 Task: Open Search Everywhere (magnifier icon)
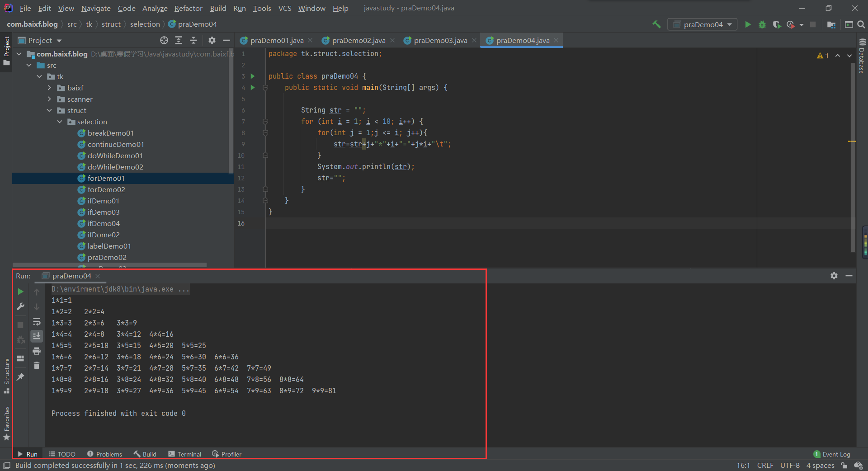pos(861,24)
